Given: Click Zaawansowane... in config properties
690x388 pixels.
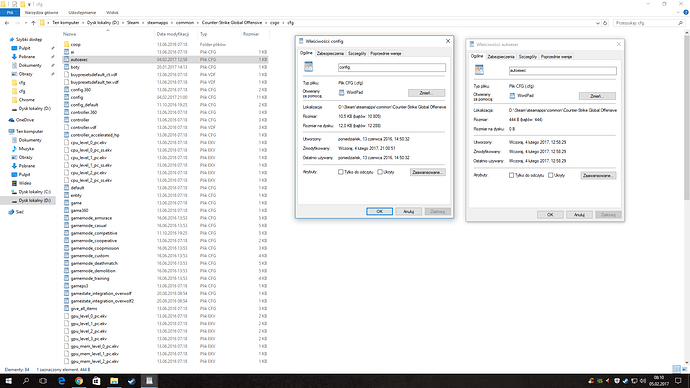Looking at the screenshot, I should point(427,172).
